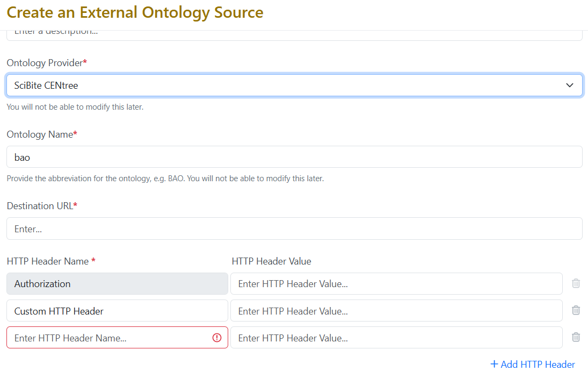
Task: Click the value field beside Custom HTTP Header
Action: (396, 310)
